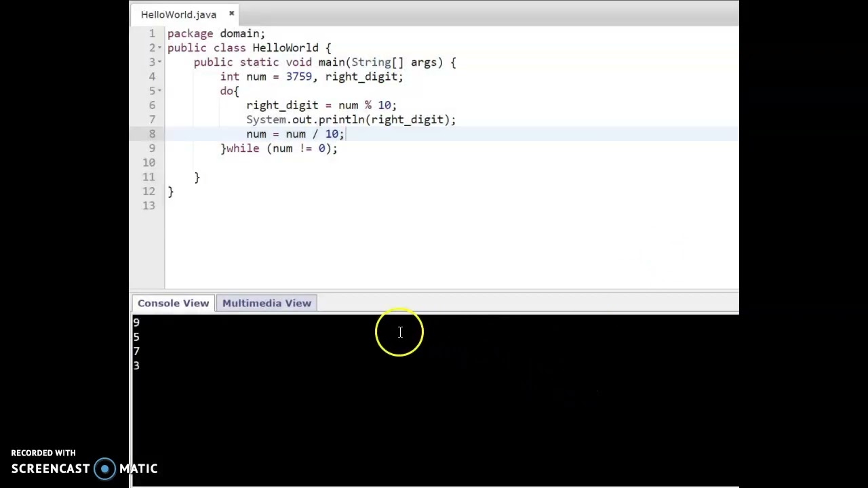The height and width of the screenshot is (488, 868).
Task: Click the number 3759 in the code
Action: 298,77
